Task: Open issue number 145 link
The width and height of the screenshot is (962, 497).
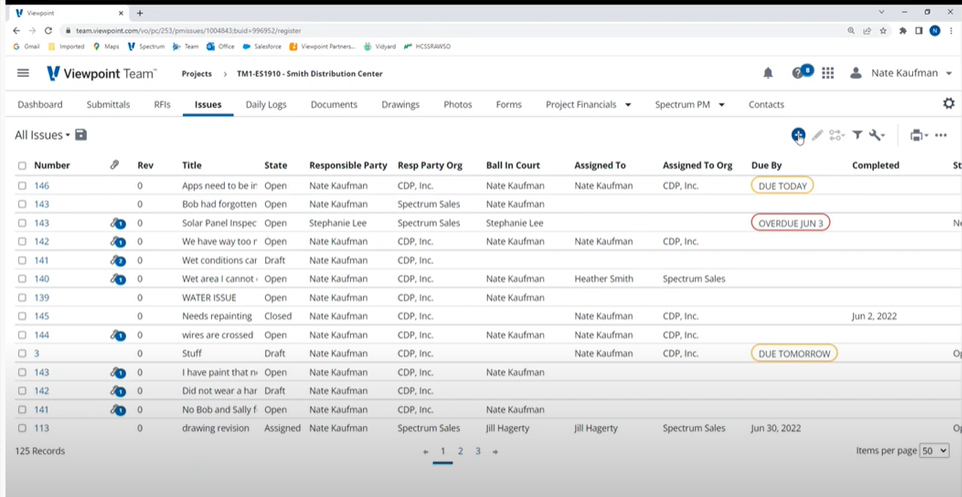Action: 42,316
